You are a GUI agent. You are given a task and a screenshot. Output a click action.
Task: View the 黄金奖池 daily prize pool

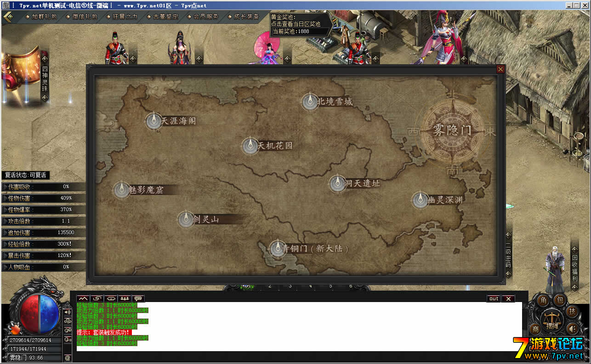(x=300, y=24)
